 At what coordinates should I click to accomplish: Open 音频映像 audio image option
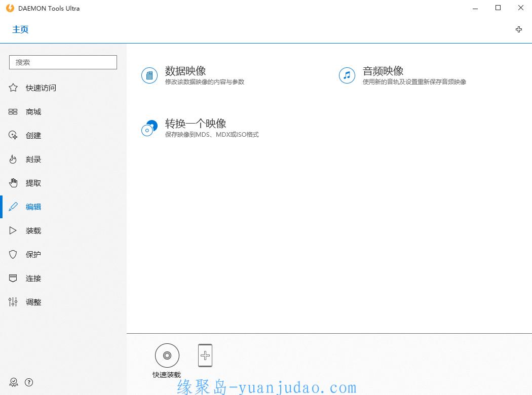383,71
